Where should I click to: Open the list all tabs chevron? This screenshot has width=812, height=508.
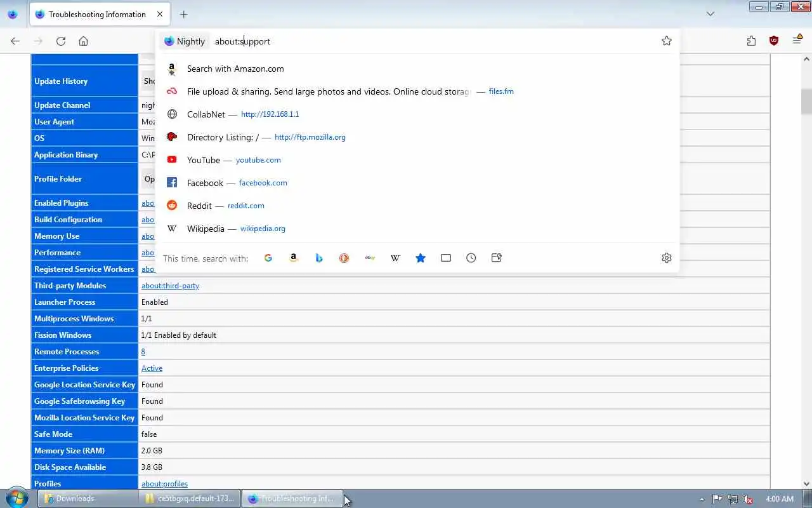[x=710, y=14]
